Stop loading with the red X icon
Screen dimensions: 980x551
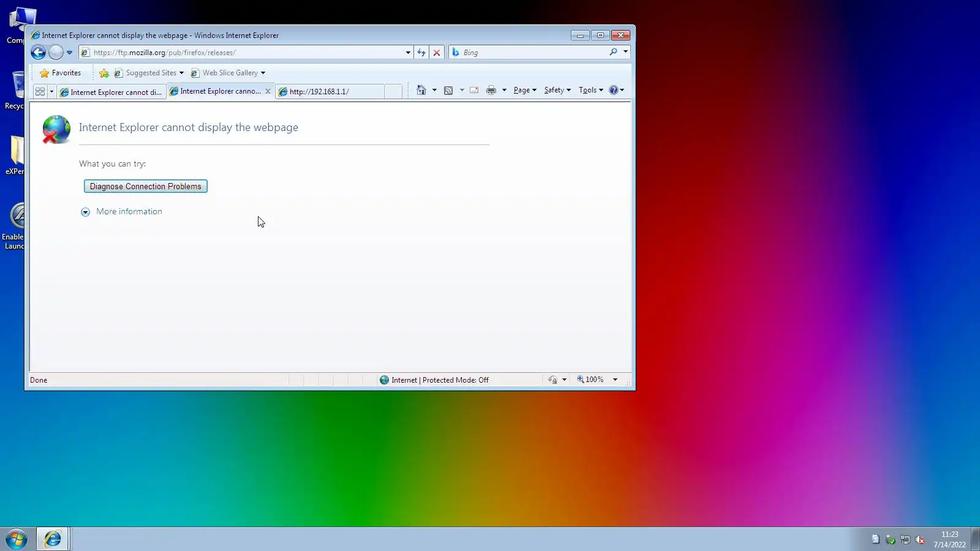[x=437, y=53]
